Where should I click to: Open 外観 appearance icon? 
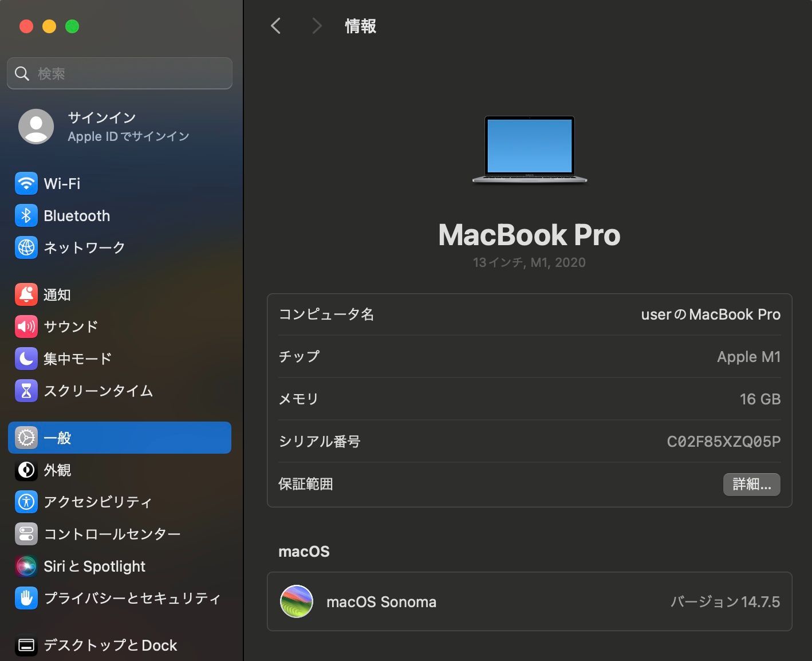pyautogui.click(x=26, y=470)
